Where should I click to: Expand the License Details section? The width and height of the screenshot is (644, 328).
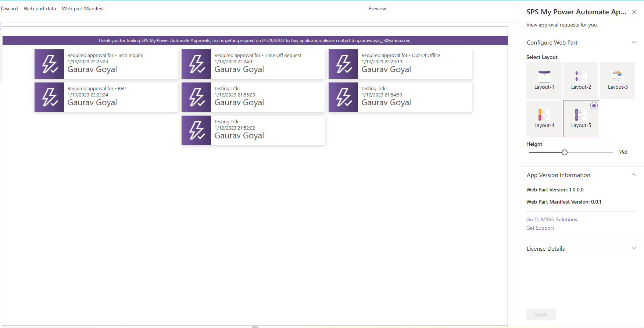click(634, 248)
